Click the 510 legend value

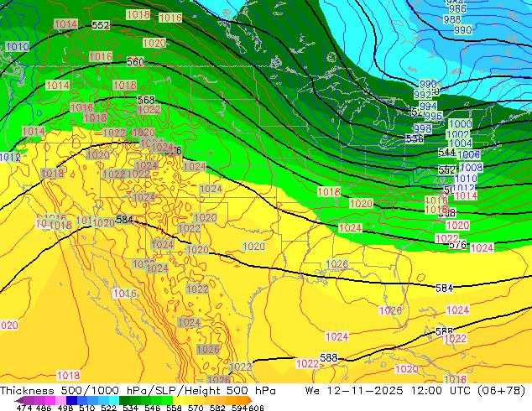point(87,408)
